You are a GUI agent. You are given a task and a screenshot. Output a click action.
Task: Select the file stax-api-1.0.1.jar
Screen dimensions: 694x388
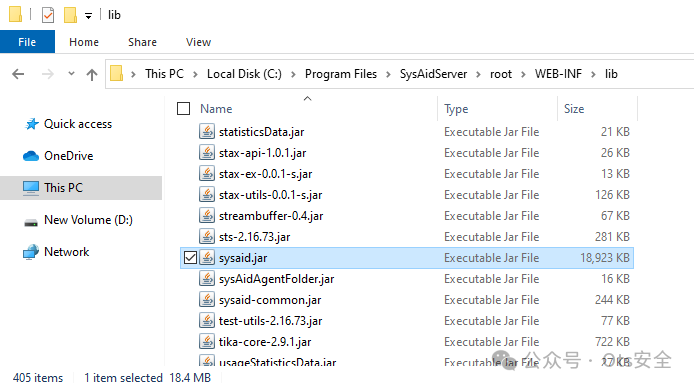tap(262, 153)
